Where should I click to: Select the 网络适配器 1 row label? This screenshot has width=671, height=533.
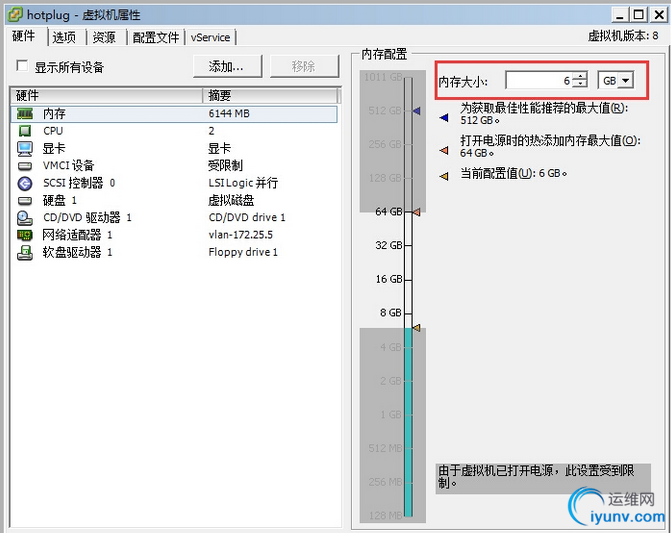click(x=77, y=235)
